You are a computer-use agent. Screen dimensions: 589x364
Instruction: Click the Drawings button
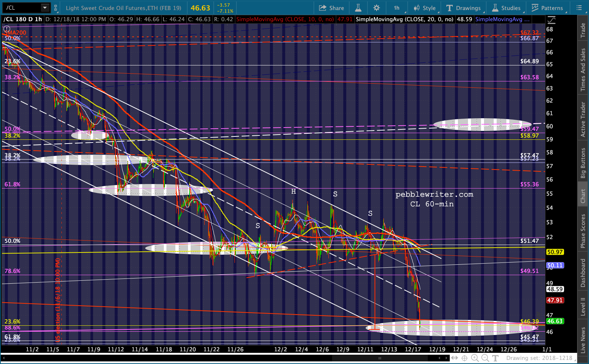point(464,8)
